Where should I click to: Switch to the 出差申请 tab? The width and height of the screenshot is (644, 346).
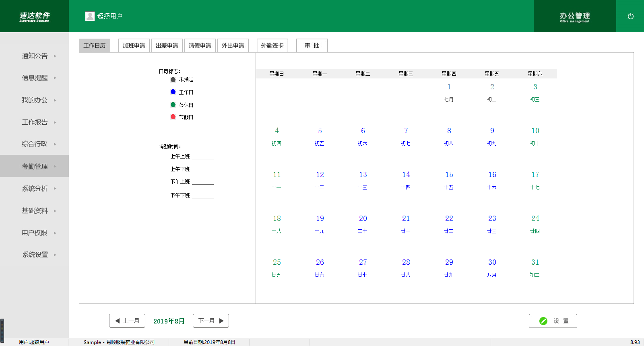click(x=167, y=45)
